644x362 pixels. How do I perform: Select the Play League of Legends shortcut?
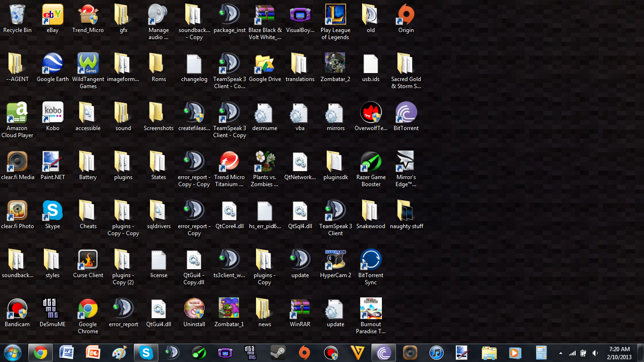pos(335,22)
